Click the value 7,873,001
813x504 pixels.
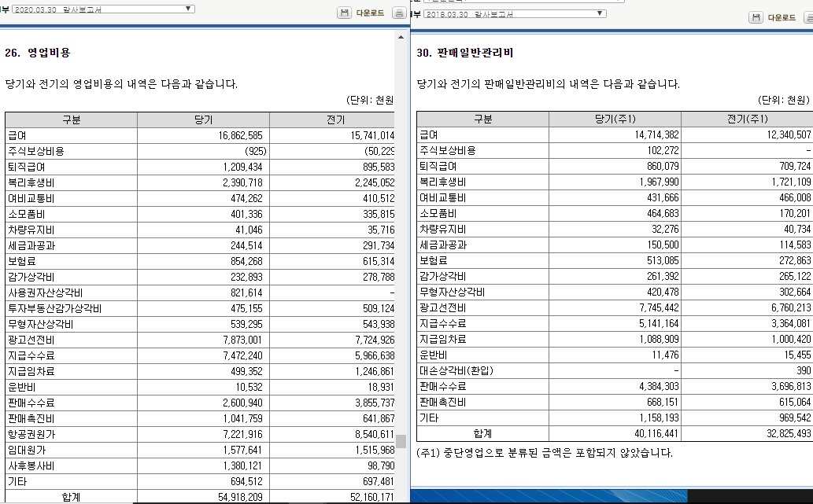coord(242,340)
